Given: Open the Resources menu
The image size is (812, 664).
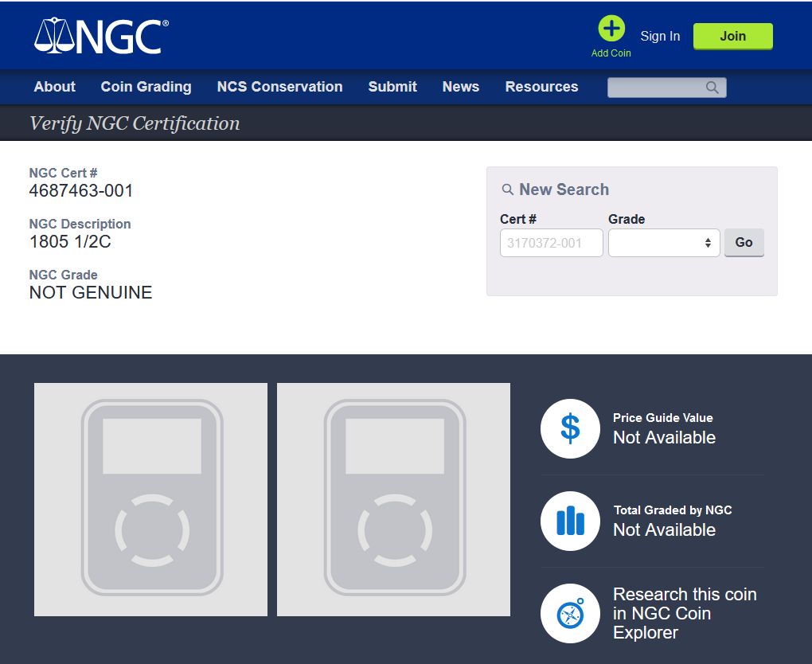Looking at the screenshot, I should [x=541, y=87].
